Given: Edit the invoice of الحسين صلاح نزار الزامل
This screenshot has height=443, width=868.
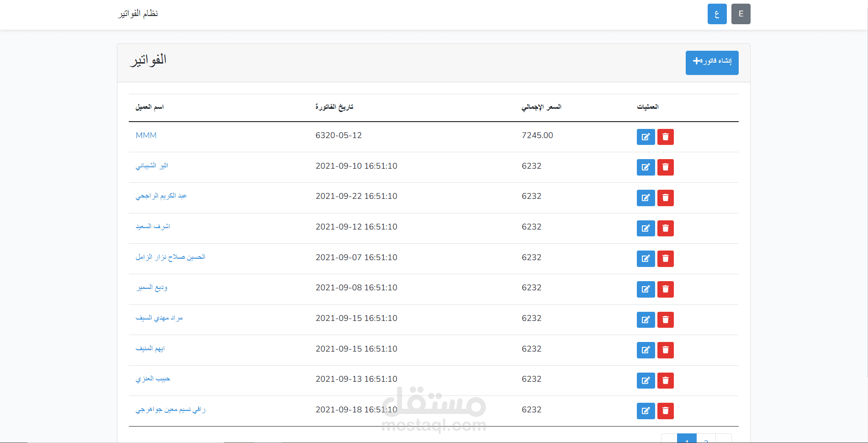Looking at the screenshot, I should tap(646, 259).
